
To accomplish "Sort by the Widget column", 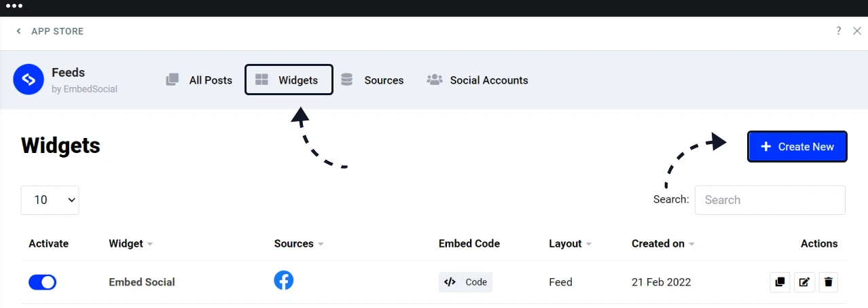I will coord(130,243).
